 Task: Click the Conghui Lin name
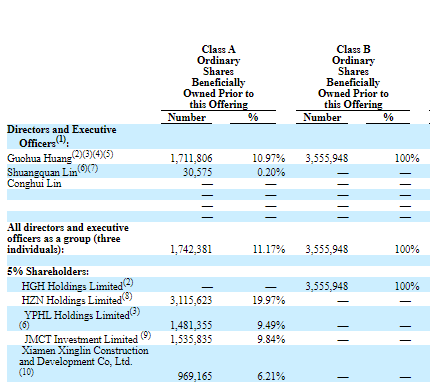(34, 184)
